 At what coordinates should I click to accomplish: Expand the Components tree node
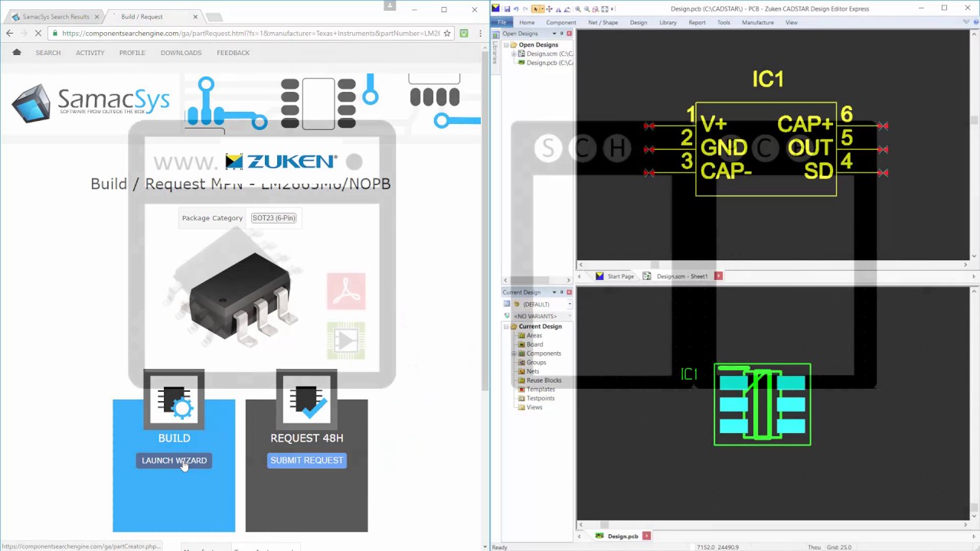[x=514, y=354]
